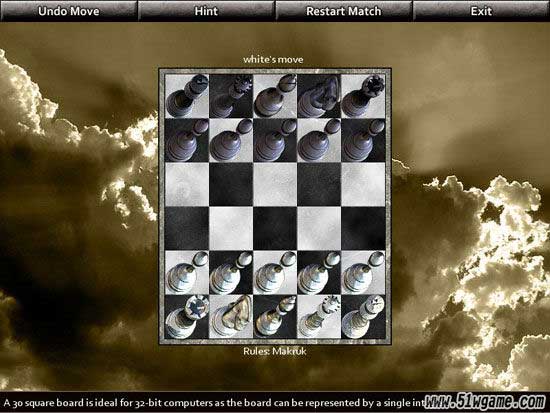Image resolution: width=550 pixels, height=413 pixels.
Task: Click the black knight piece
Action: 319,96
